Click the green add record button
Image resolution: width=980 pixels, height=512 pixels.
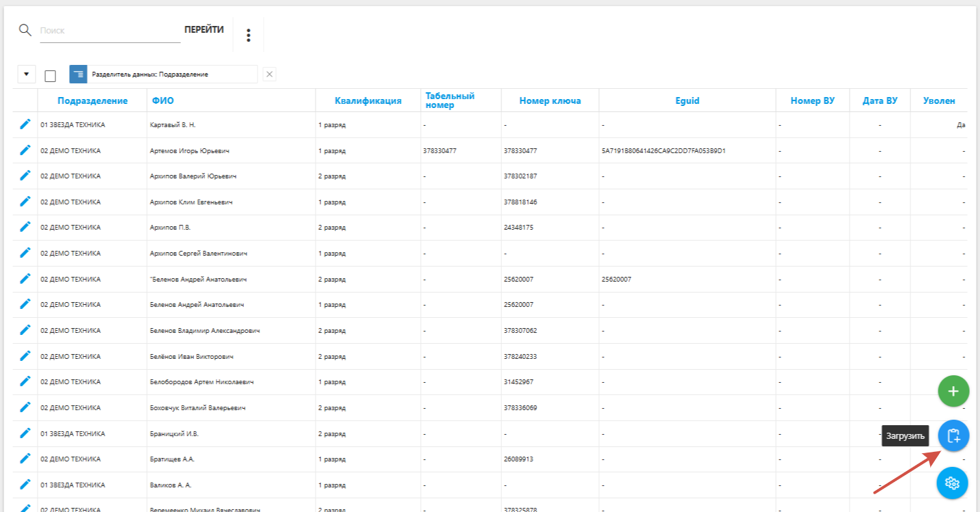point(953,392)
